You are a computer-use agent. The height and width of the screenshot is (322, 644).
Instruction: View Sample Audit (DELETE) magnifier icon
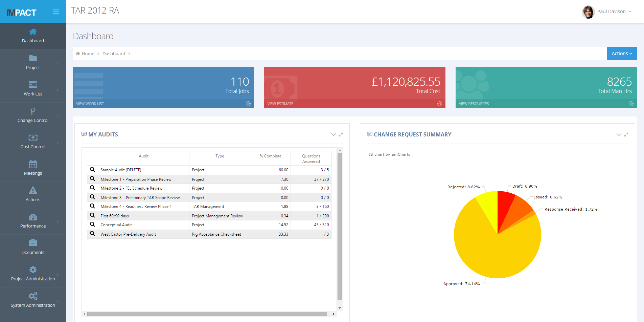92,169
